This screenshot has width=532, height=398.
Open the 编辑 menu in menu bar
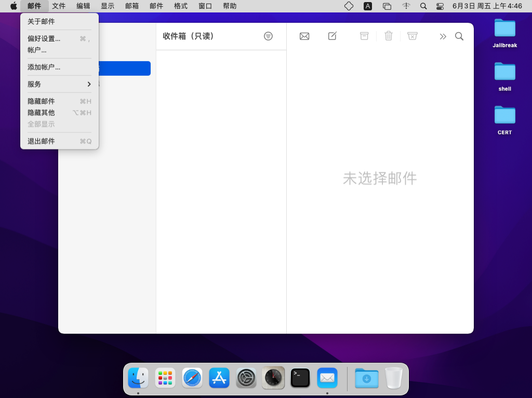[x=83, y=6]
